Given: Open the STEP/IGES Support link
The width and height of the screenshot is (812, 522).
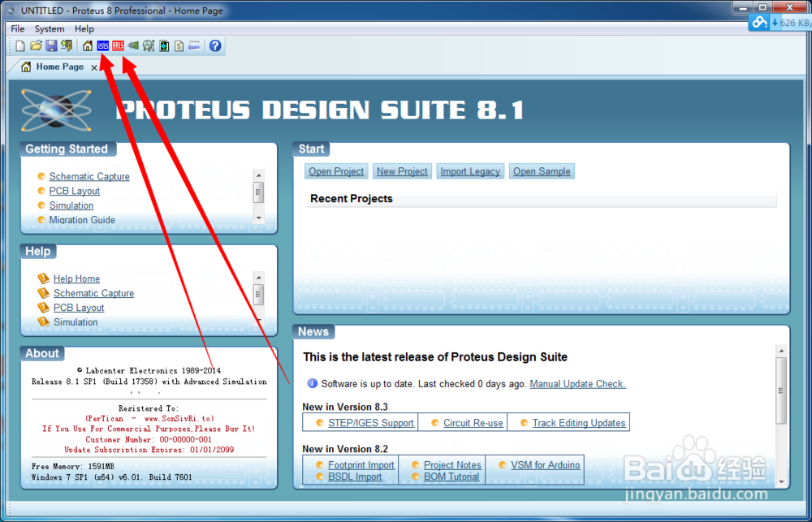Looking at the screenshot, I should 371,423.
